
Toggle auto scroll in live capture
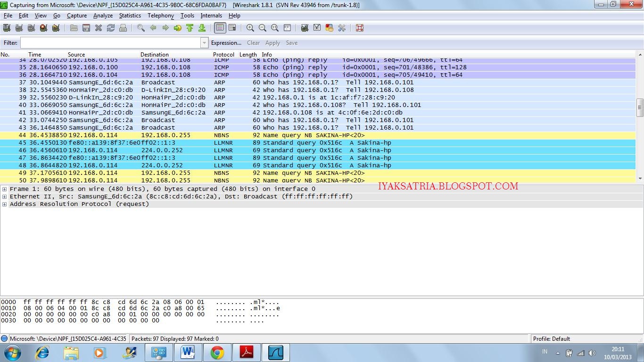coord(232,28)
